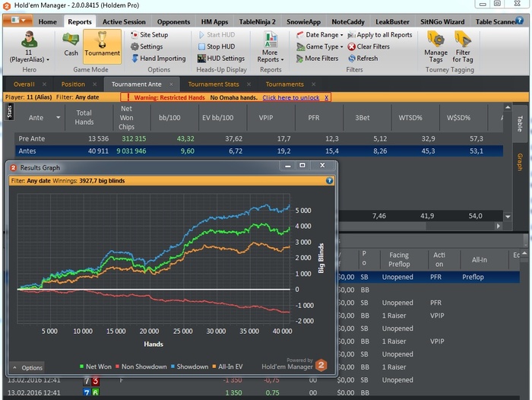This screenshot has width=532, height=400.
Task: Open the NoteCaddy tab
Action: (348, 22)
